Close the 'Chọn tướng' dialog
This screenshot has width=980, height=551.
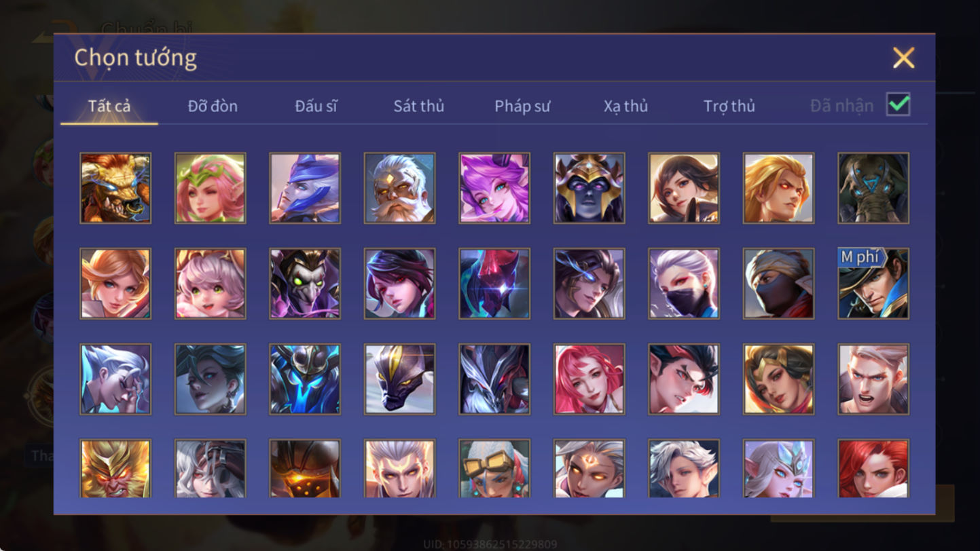pos(904,58)
